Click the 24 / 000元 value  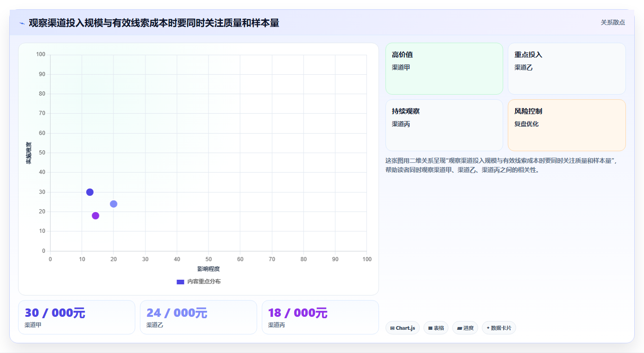[x=177, y=313]
